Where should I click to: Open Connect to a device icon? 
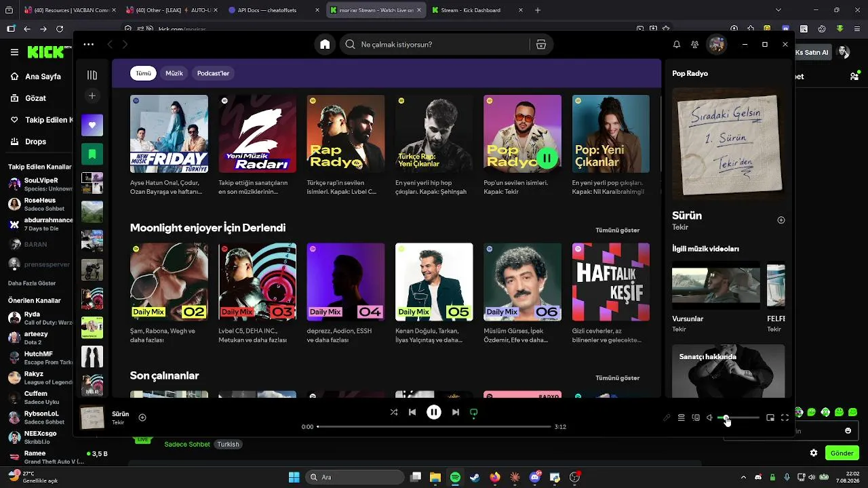(x=696, y=418)
